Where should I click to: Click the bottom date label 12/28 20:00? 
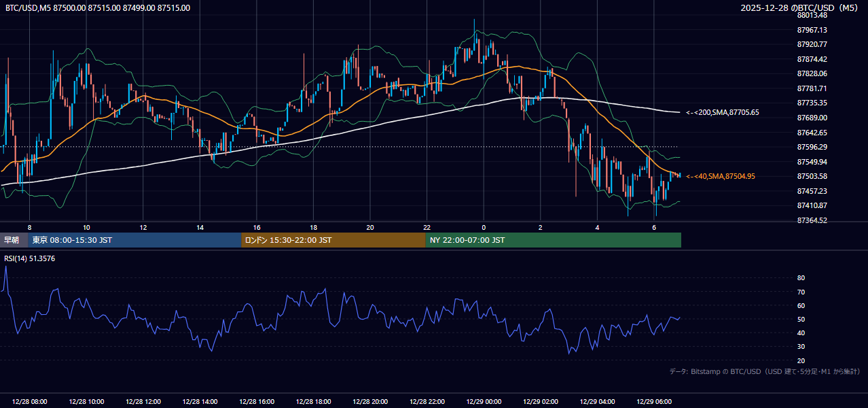pos(370,402)
